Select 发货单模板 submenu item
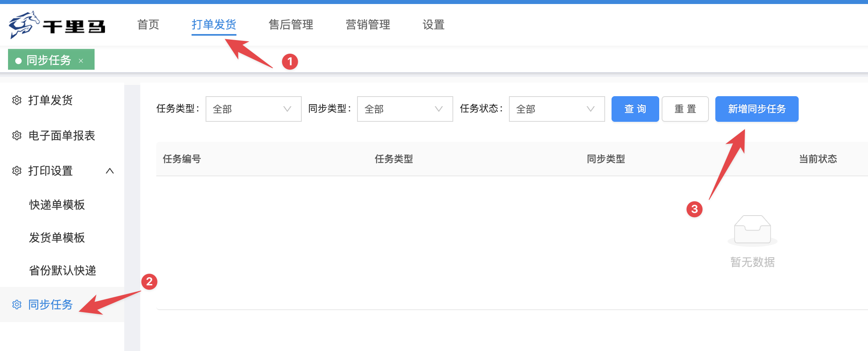 [x=57, y=238]
